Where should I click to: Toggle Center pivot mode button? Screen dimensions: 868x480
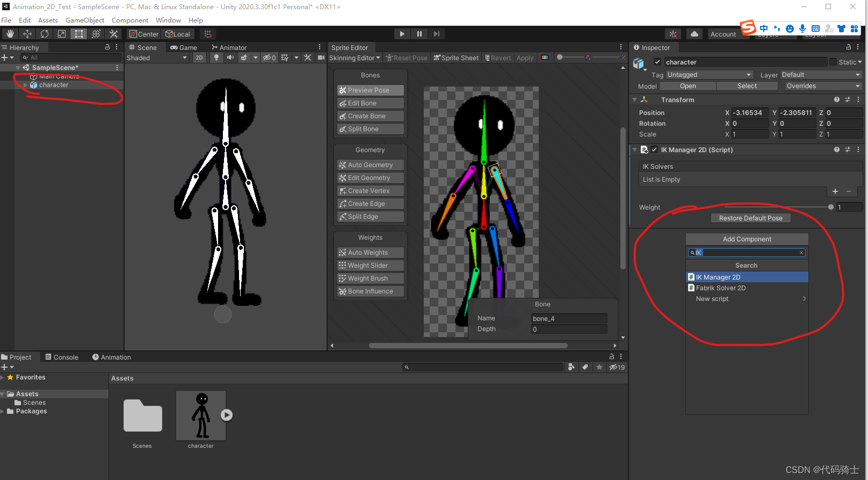pos(144,34)
